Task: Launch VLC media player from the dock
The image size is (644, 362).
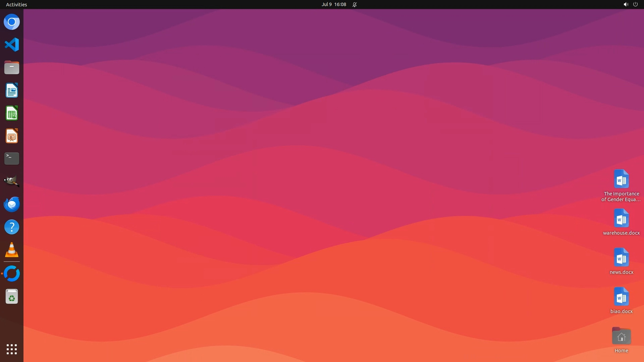Action: pyautogui.click(x=12, y=250)
